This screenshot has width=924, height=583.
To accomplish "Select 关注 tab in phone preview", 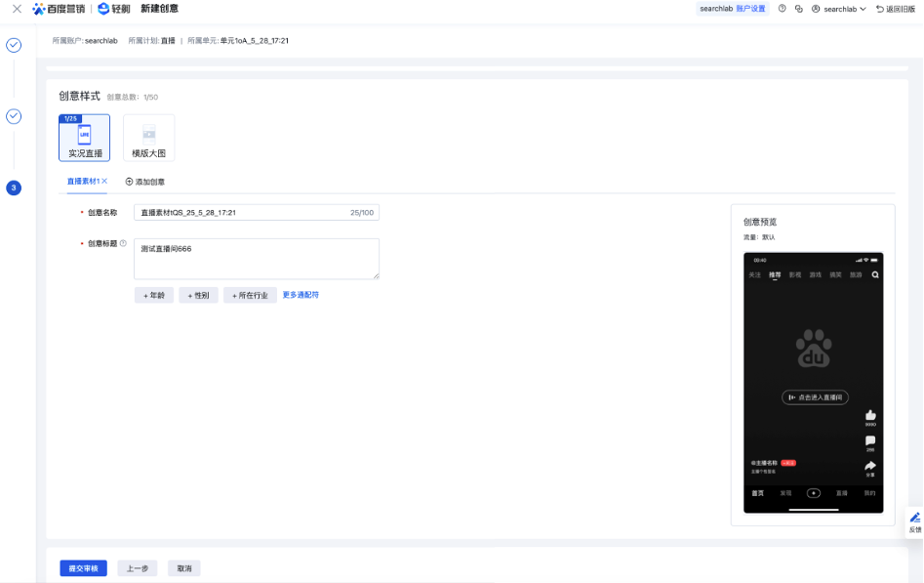I will (x=755, y=275).
